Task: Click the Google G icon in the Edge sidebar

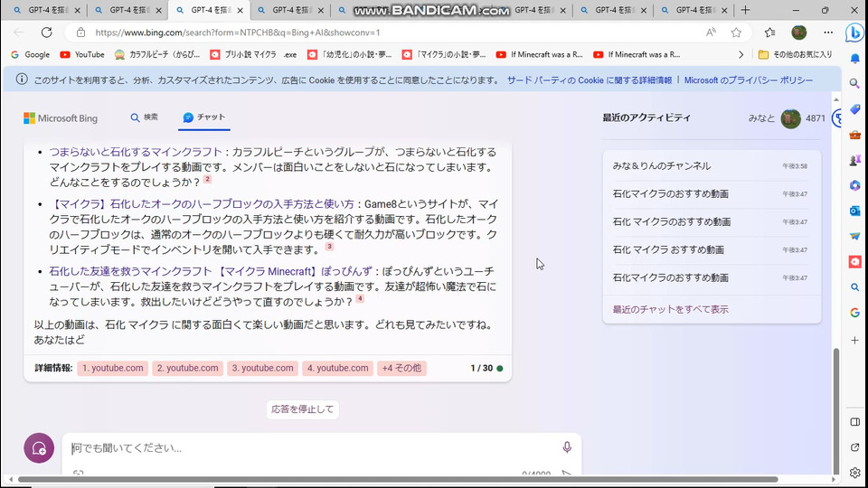Action: [x=854, y=313]
